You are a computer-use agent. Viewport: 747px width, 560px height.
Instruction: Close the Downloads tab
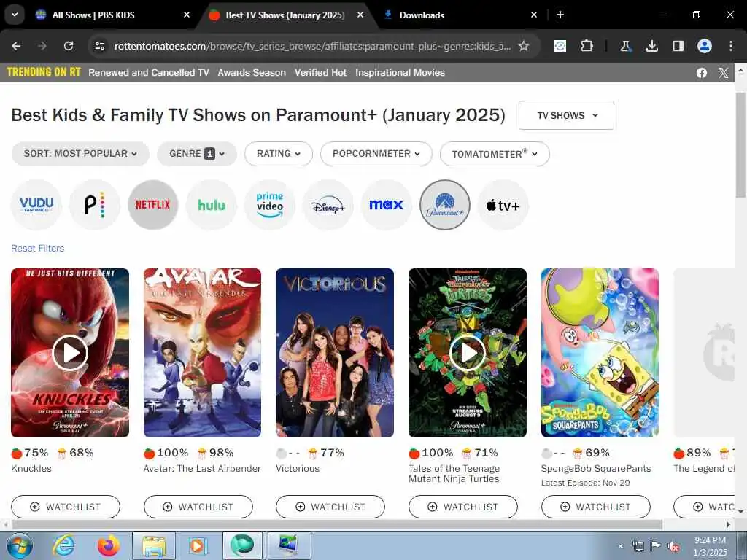533,15
